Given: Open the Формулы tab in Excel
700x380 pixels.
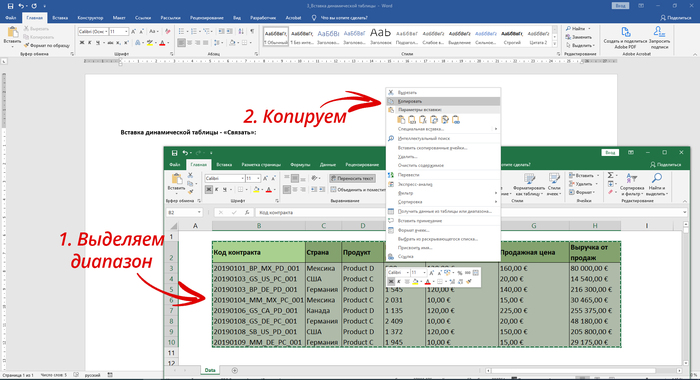Looking at the screenshot, I should click(300, 165).
